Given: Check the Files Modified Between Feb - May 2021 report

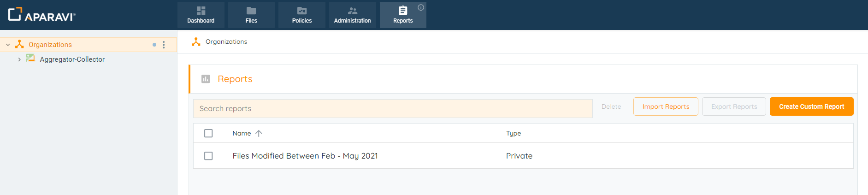Looking at the screenshot, I should point(208,156).
